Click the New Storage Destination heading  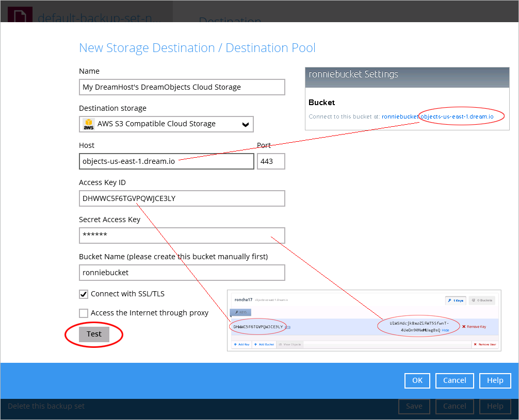click(197, 48)
